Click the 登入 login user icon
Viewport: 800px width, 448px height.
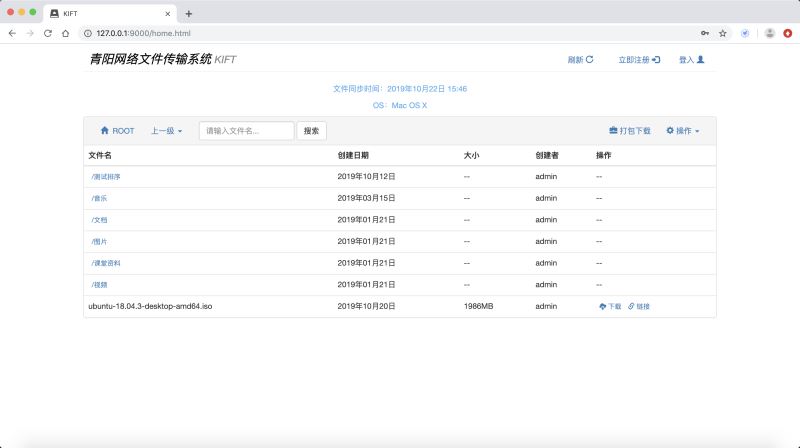(x=700, y=60)
